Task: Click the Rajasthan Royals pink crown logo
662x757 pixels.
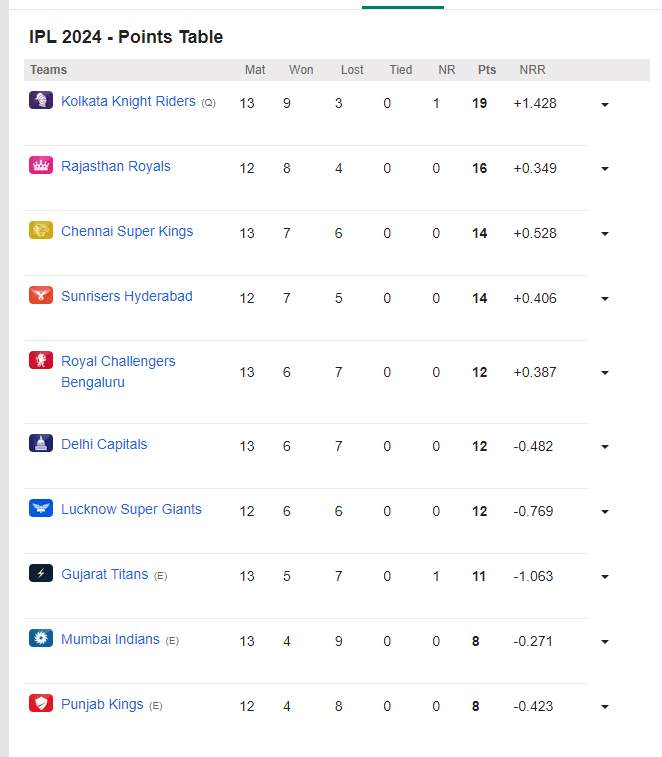Action: [41, 165]
